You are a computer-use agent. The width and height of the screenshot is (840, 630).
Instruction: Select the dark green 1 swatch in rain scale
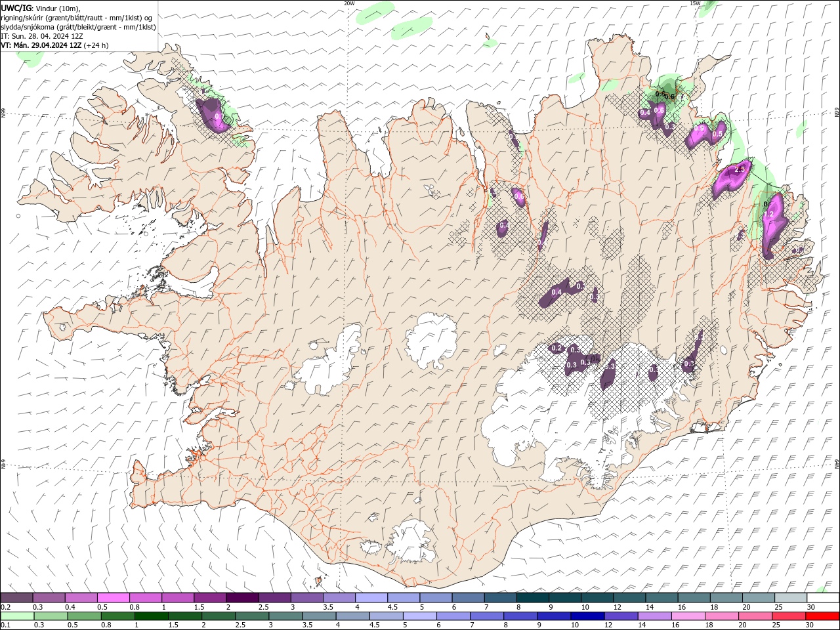point(151,616)
